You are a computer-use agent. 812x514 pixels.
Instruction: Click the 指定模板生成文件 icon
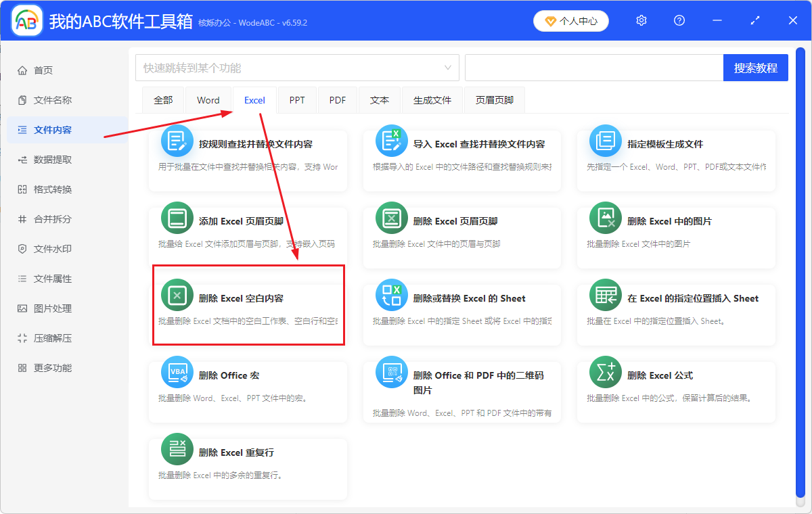pyautogui.click(x=605, y=141)
